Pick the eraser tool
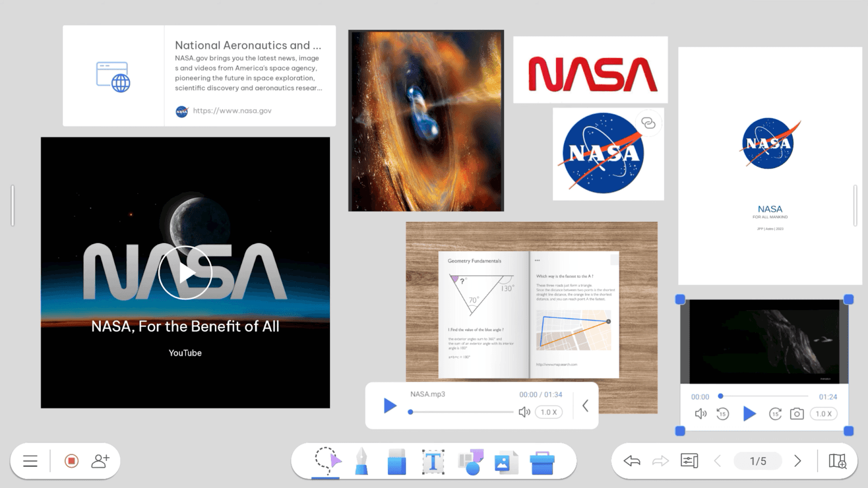 pos(397,461)
